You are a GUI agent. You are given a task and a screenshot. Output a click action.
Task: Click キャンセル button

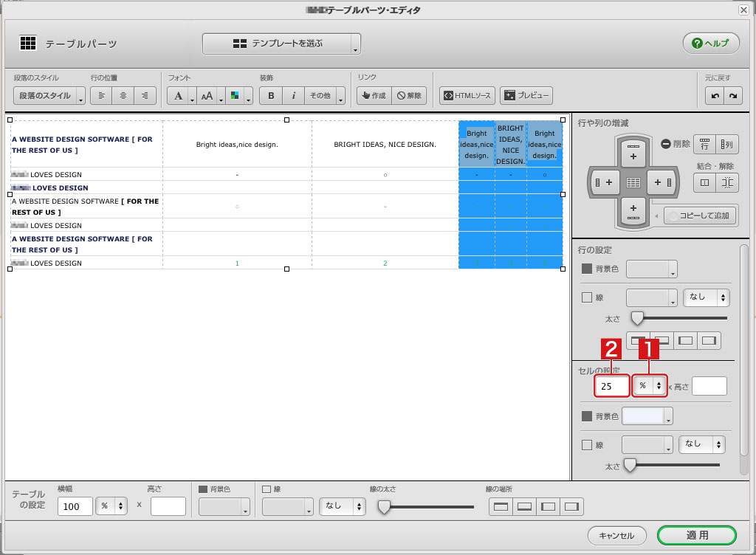pos(616,535)
